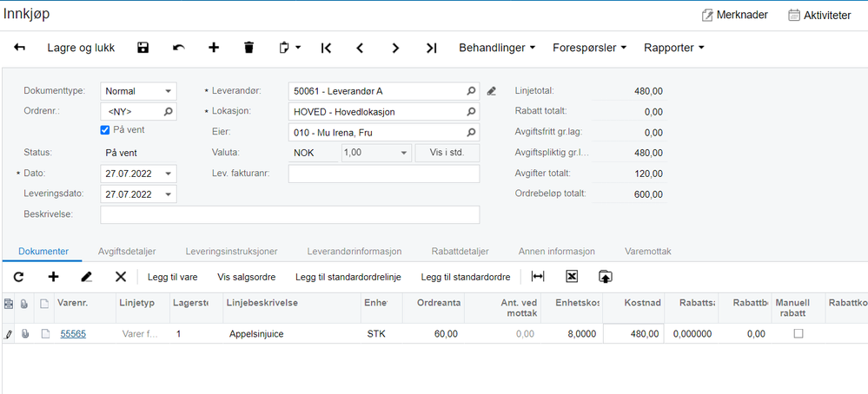Screen dimensions: 868x394
Task: Open the Leveringsdato date picker dropdown
Action: point(169,194)
